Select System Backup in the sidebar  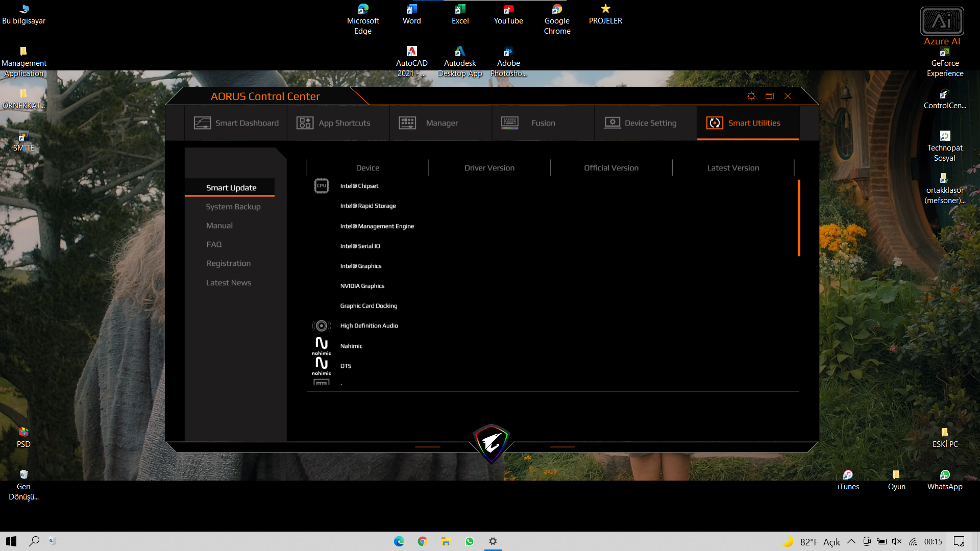pyautogui.click(x=233, y=207)
